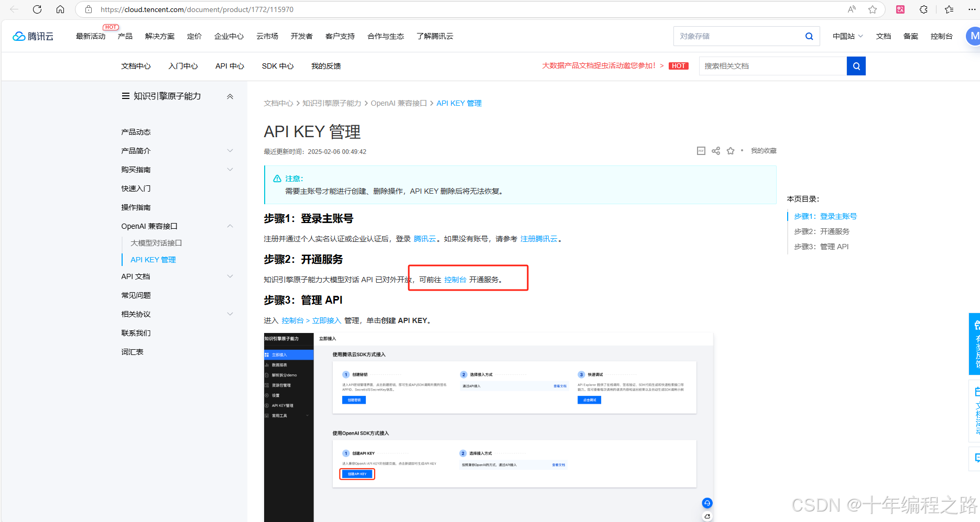Switch to the SDK 中心 tab

click(x=278, y=66)
